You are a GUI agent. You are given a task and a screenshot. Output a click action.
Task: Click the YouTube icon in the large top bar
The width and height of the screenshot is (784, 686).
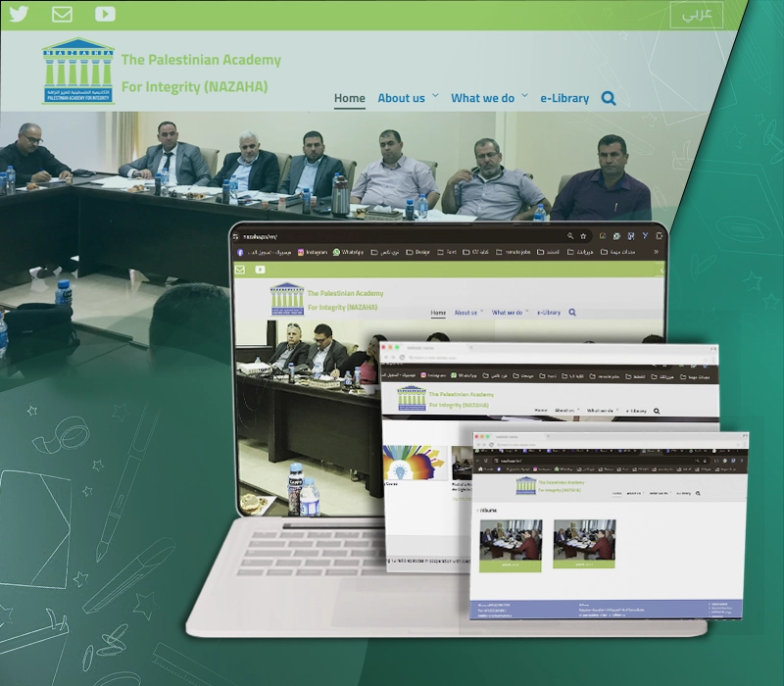point(105,14)
